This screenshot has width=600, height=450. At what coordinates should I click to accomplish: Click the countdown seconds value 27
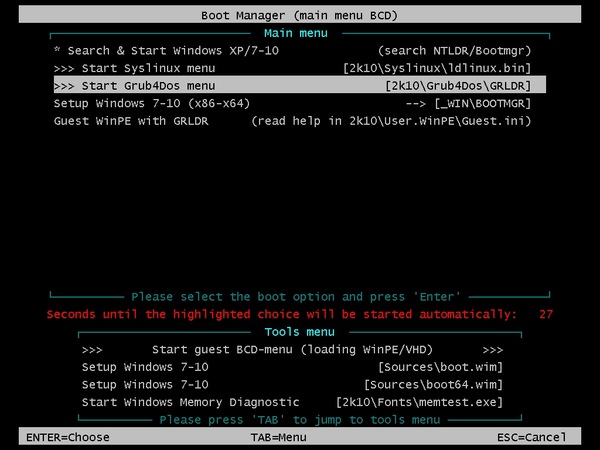[546, 315]
